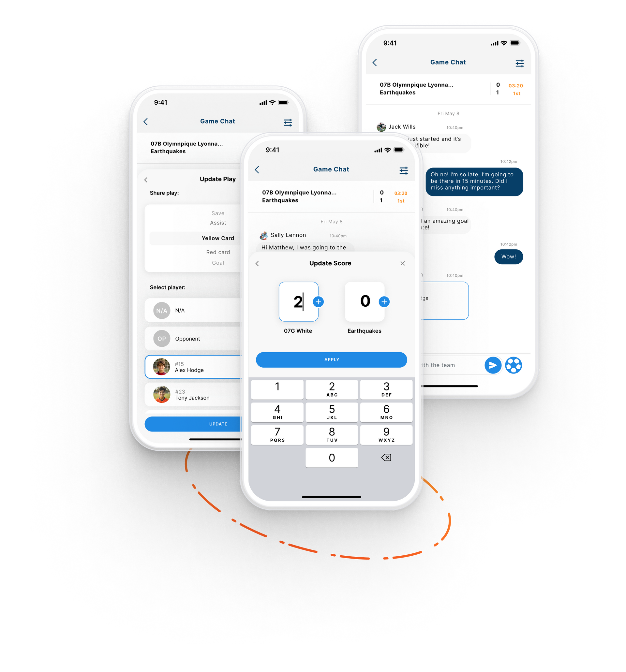Tap the close X on Update Score dialog
626x672 pixels.
402,263
